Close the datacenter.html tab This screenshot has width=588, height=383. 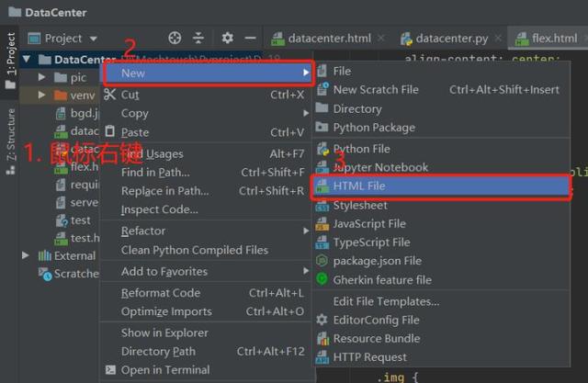(381, 38)
